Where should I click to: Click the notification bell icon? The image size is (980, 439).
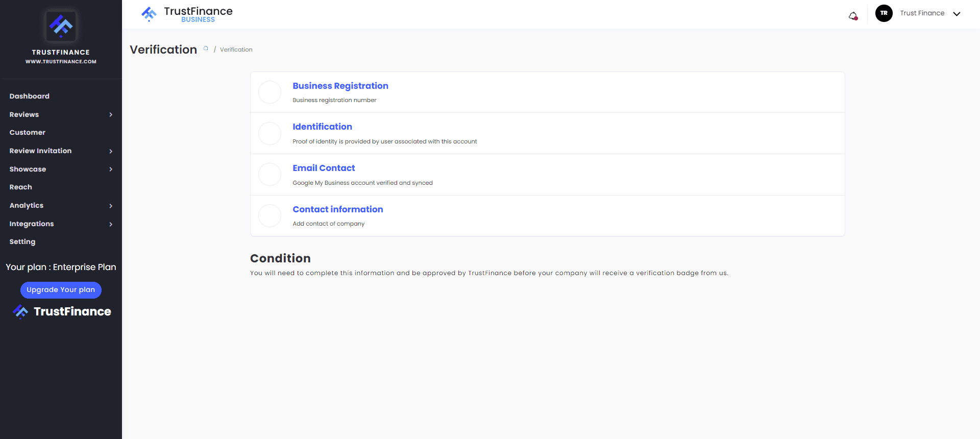[853, 16]
